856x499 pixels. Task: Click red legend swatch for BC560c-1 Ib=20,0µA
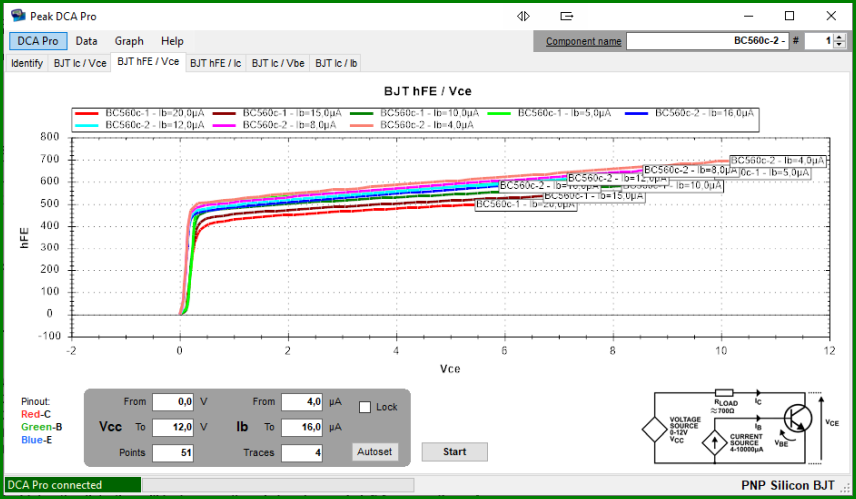click(x=87, y=113)
